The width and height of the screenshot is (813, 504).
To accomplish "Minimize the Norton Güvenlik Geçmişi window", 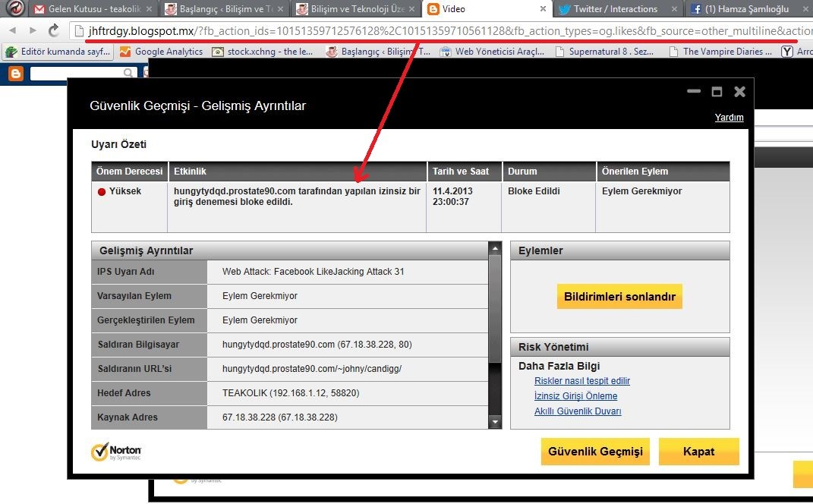I will tap(694, 91).
